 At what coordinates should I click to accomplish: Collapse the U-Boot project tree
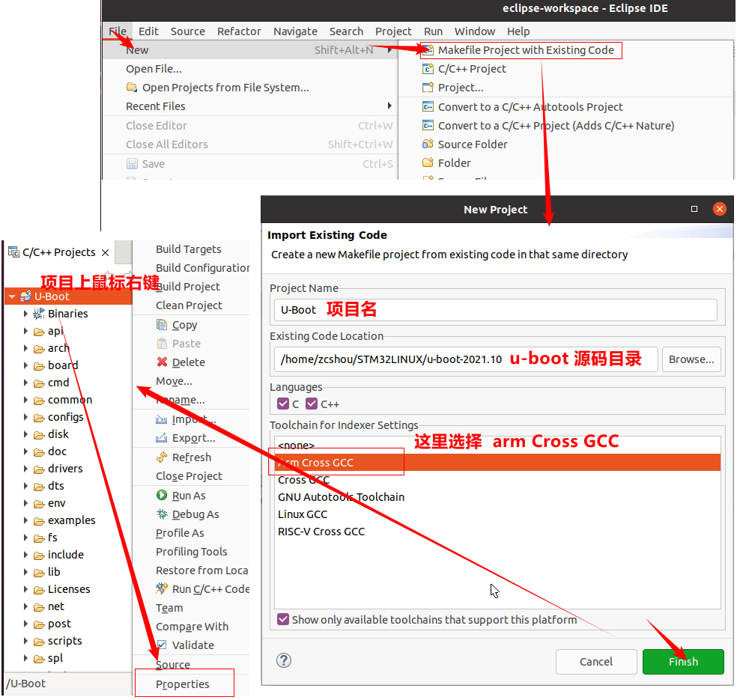point(12,297)
